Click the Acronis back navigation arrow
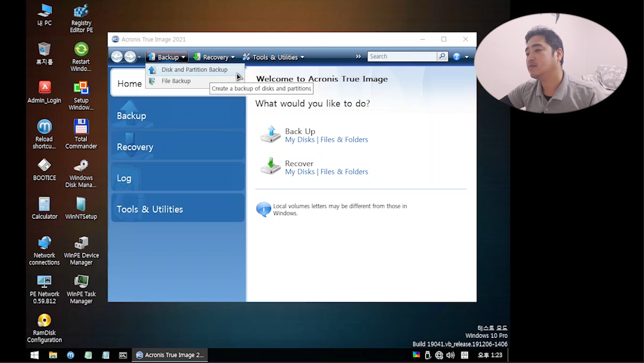The image size is (644, 363). (117, 57)
